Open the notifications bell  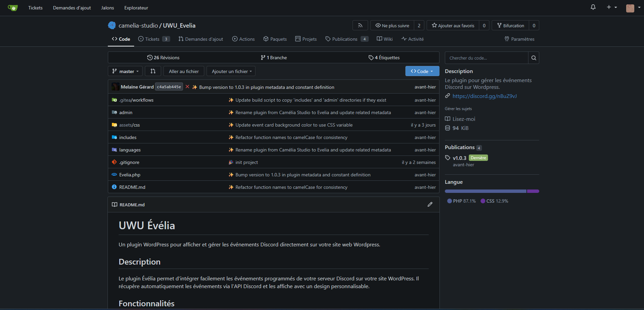coord(593,7)
